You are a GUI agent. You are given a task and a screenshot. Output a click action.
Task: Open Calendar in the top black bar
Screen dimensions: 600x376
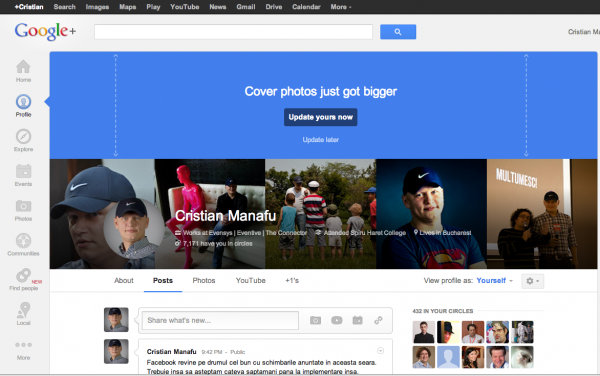pyautogui.click(x=306, y=7)
